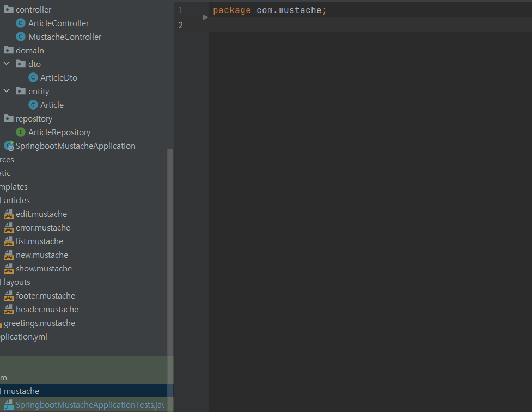The image size is (532, 412).
Task: Open edit.mustache template
Action: (41, 214)
